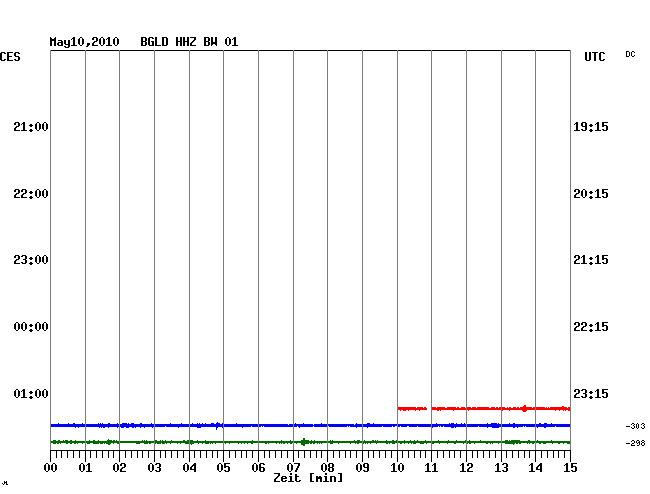Click the small DC label at top right
650x494 pixels.
tap(630, 54)
